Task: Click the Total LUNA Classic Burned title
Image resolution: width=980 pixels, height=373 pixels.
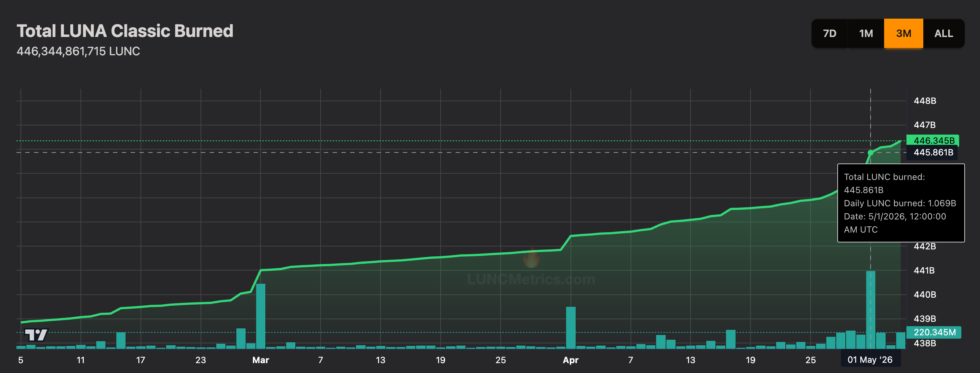Action: (x=125, y=31)
